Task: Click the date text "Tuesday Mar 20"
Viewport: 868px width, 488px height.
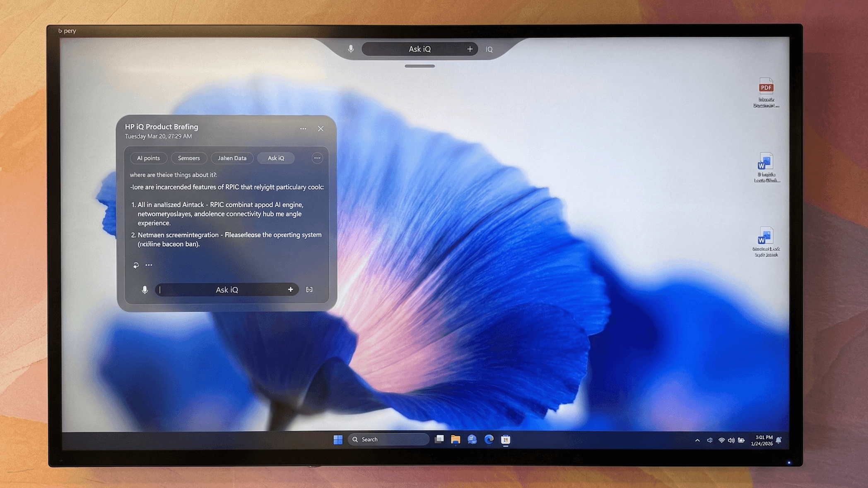Action: [145, 136]
